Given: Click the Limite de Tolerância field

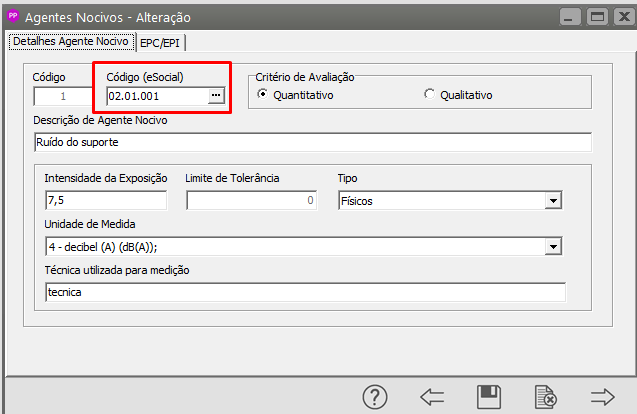Looking at the screenshot, I should pos(251,201).
